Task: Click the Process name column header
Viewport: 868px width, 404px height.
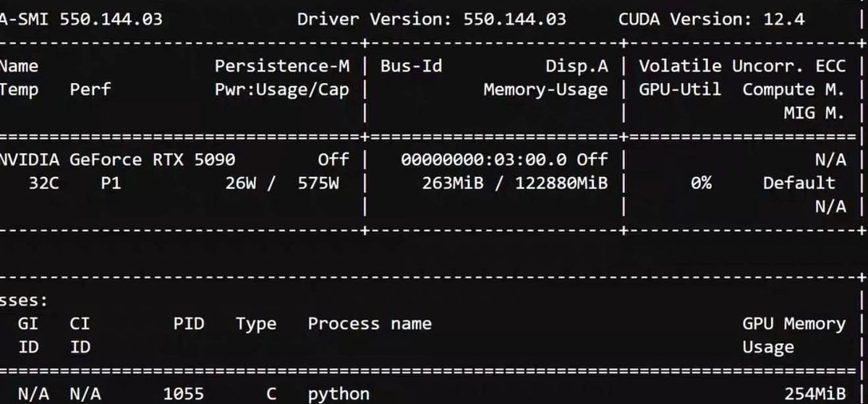Action: (370, 324)
